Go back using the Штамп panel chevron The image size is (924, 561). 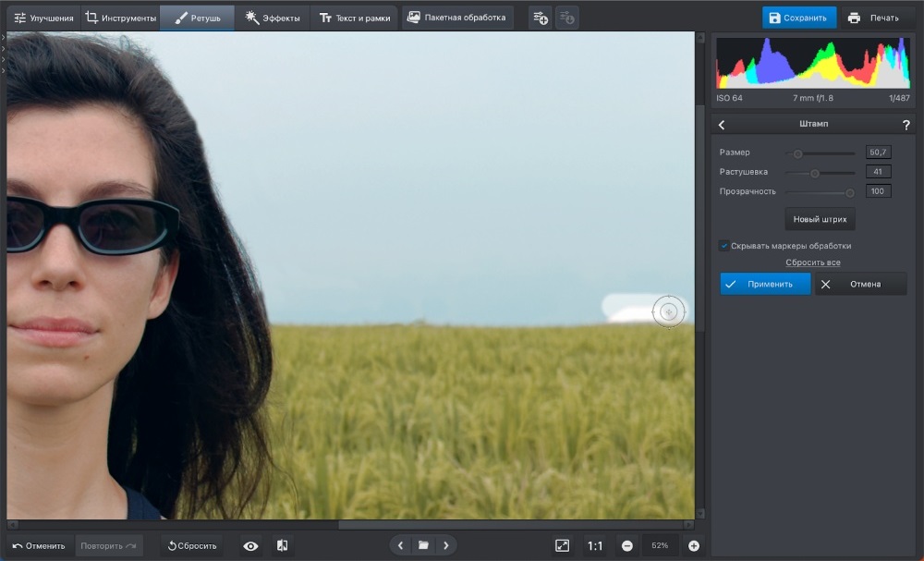click(x=722, y=125)
